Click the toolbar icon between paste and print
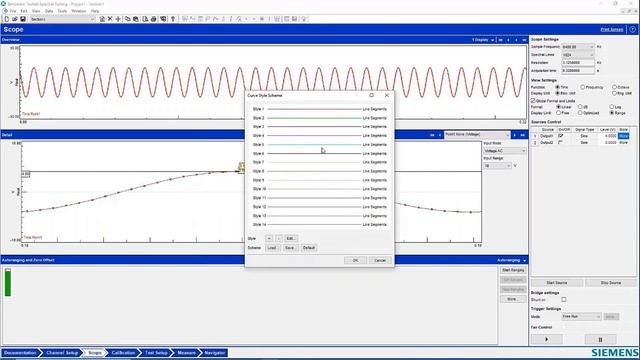Screen dimensions: 640x360 point(145,19)
